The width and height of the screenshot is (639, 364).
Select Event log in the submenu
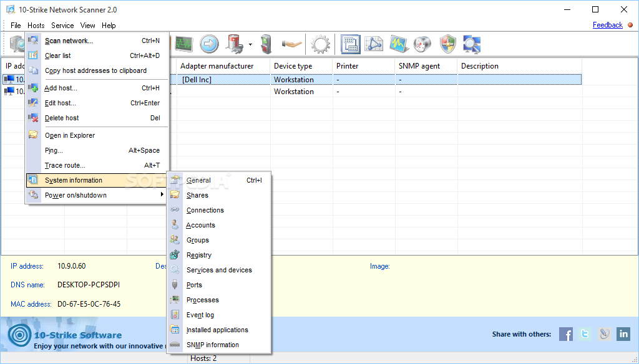219,315
